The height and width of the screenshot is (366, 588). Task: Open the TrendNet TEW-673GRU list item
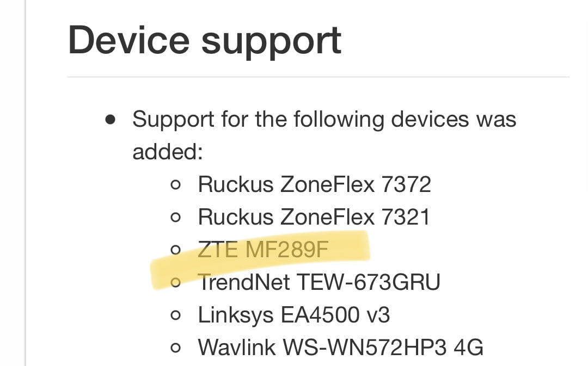[x=318, y=282]
